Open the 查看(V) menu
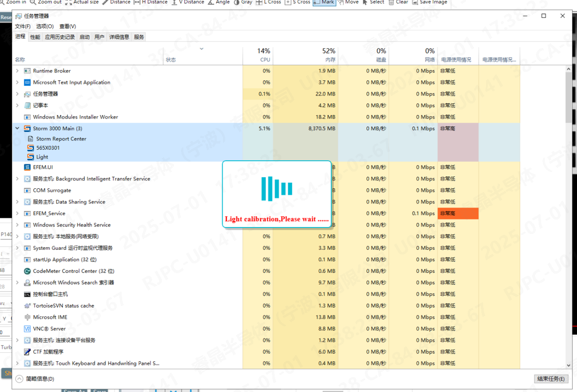This screenshot has height=392, width=577. [x=68, y=27]
